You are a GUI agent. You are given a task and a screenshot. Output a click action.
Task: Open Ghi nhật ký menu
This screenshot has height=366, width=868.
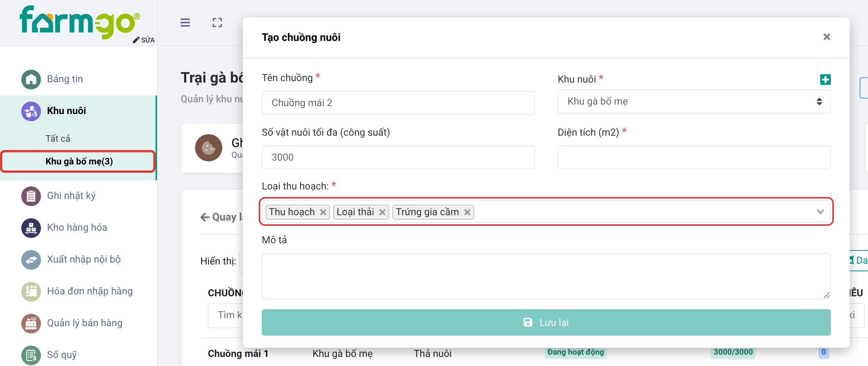point(71,196)
